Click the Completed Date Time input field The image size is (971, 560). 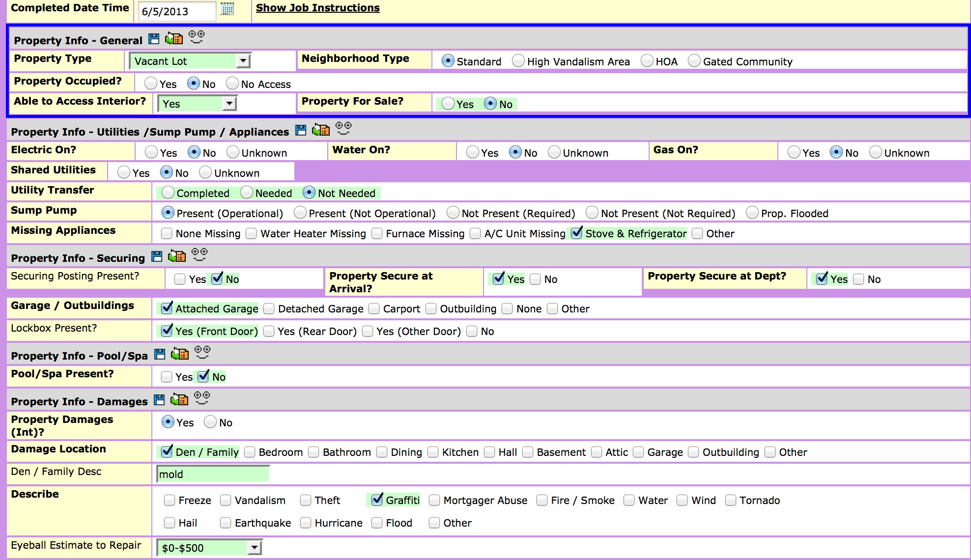tap(177, 11)
